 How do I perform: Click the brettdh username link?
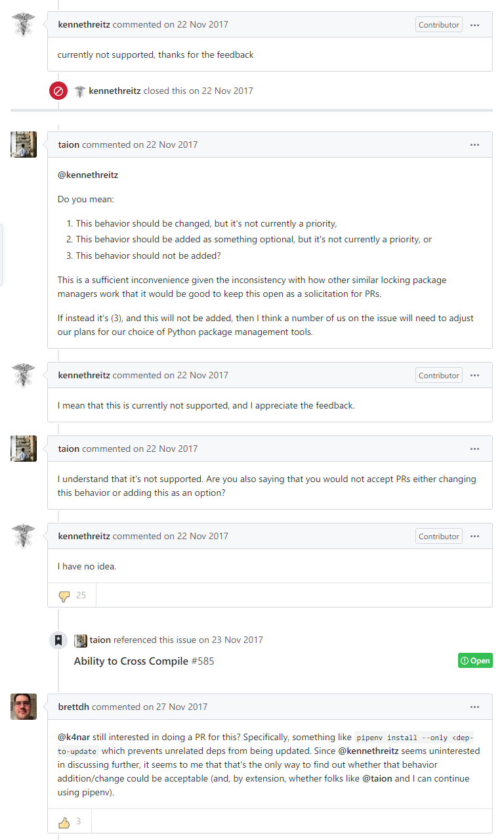pyautogui.click(x=73, y=707)
